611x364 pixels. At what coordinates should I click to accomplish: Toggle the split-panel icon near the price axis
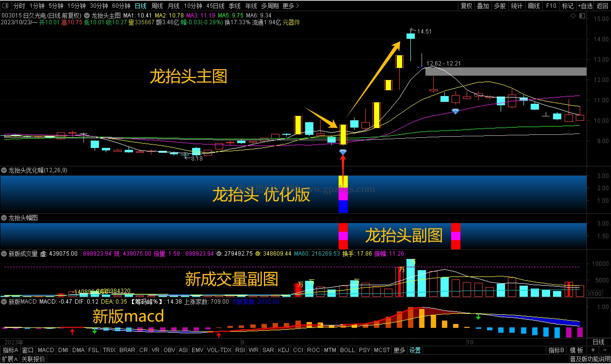coord(582,16)
